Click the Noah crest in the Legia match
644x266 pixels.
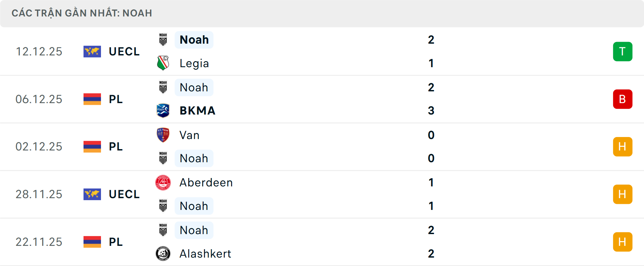click(x=163, y=40)
